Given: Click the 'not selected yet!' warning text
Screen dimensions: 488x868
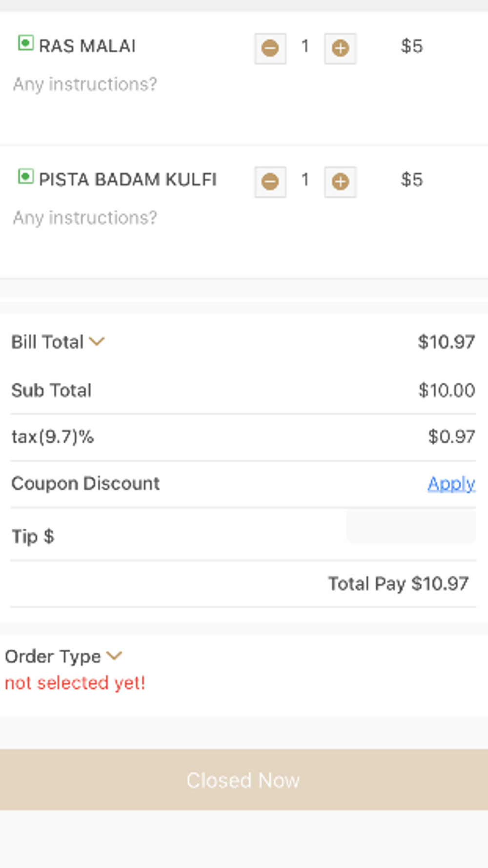Looking at the screenshot, I should (x=75, y=682).
